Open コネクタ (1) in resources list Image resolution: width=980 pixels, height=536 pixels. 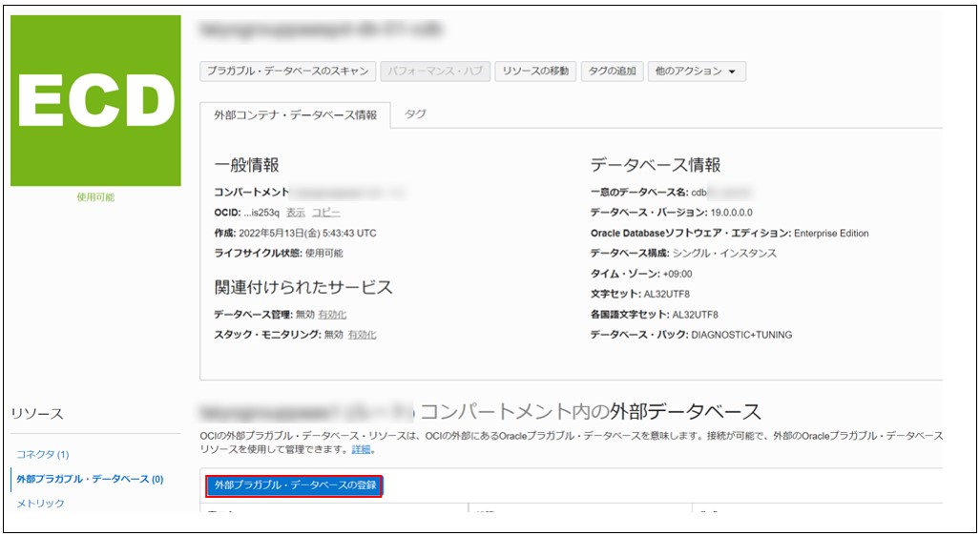(42, 454)
